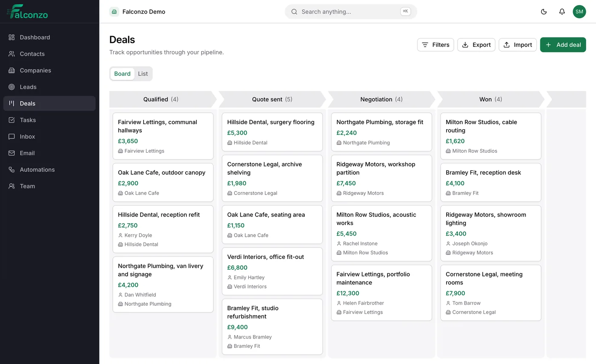Viewport: 596px width, 364px height.
Task: Open the Filters button
Action: (x=436, y=45)
